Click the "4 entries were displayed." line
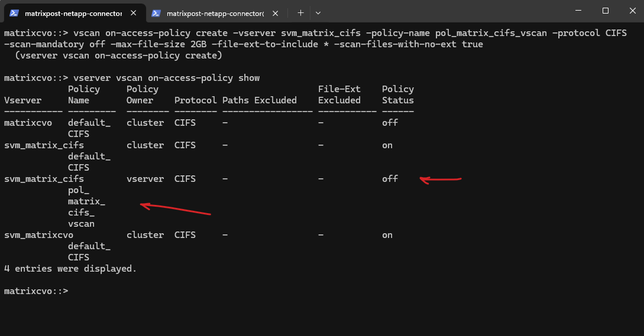The image size is (644, 336). (70, 269)
